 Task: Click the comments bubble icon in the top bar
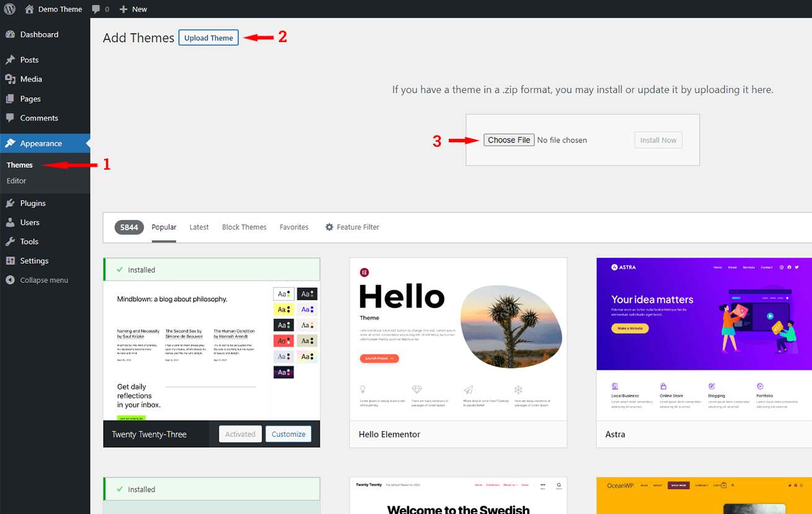[x=96, y=9]
